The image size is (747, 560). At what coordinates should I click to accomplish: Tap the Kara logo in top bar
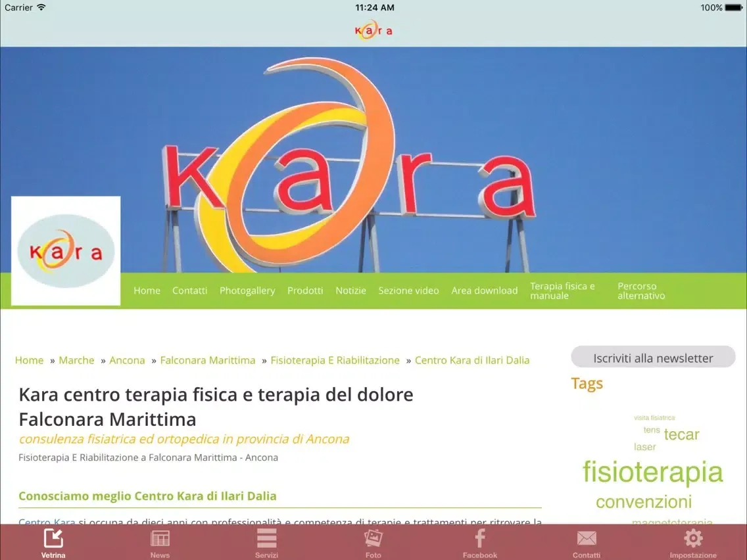[x=373, y=30]
